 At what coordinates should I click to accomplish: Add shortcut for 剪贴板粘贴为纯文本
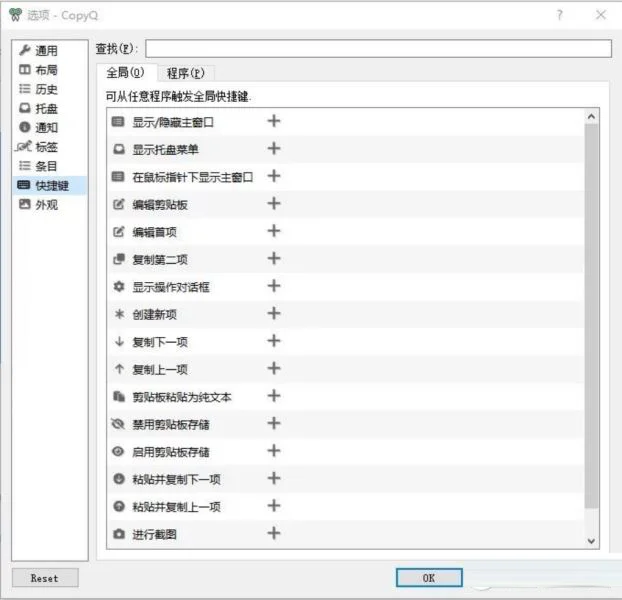click(x=274, y=396)
